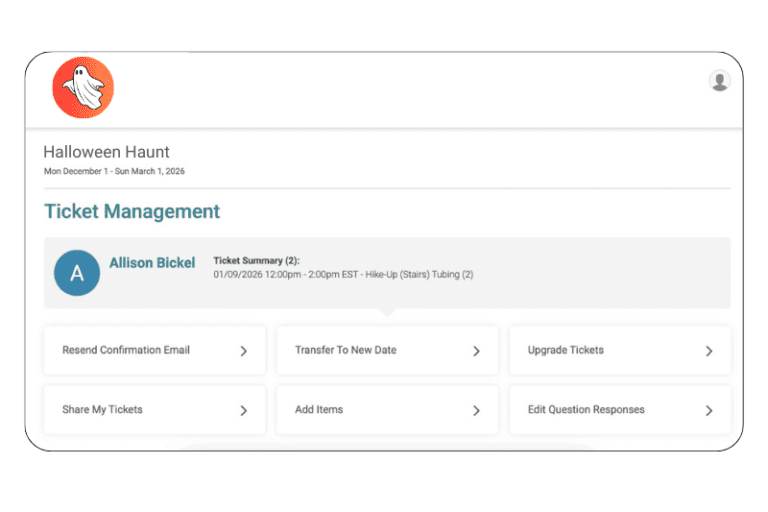768x512 pixels.
Task: Click the Allison Bickel name link
Action: 152,263
